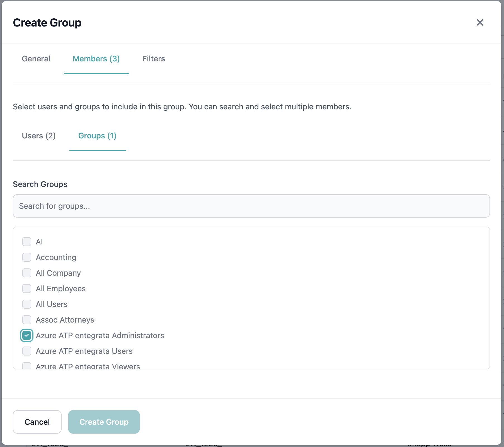Select the Groups (1) sub-tab
Screen dimensions: 504x447
point(97,136)
